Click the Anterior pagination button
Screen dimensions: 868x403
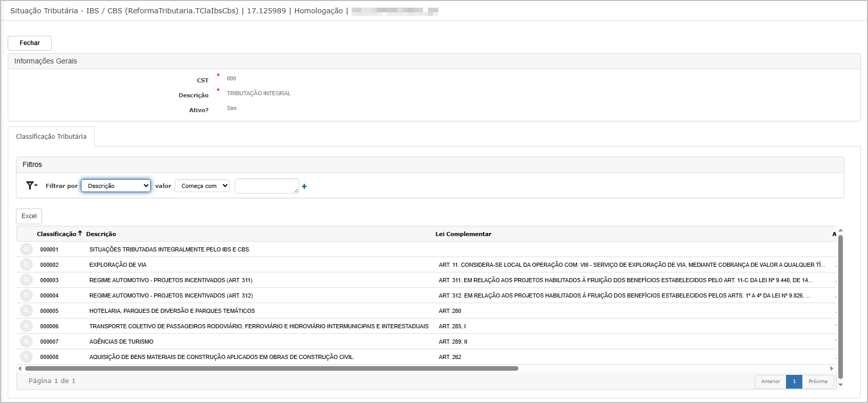770,381
